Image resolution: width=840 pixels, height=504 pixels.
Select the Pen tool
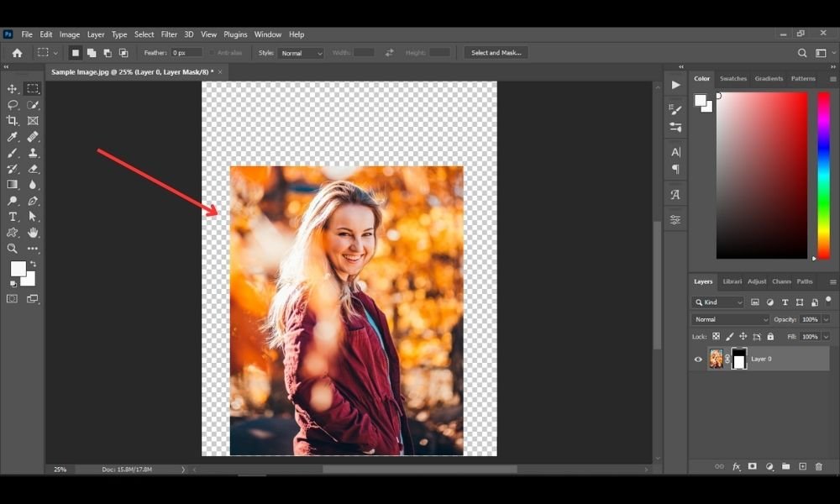tap(33, 200)
